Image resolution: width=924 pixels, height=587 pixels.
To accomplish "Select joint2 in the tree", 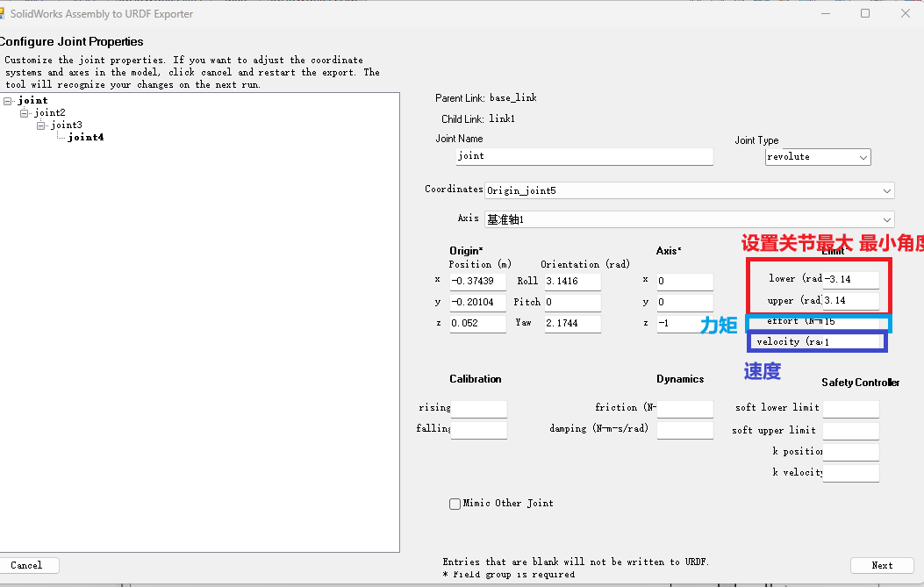I will tap(49, 112).
